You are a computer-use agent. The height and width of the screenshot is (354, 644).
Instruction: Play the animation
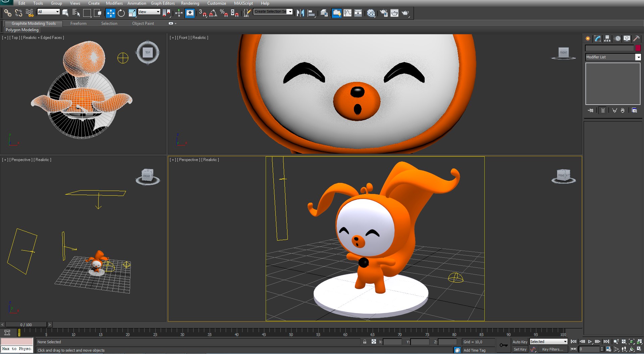tap(590, 342)
